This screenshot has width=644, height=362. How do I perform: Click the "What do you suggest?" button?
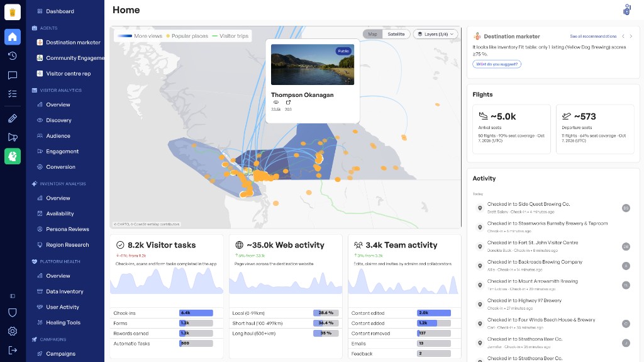pos(497,64)
